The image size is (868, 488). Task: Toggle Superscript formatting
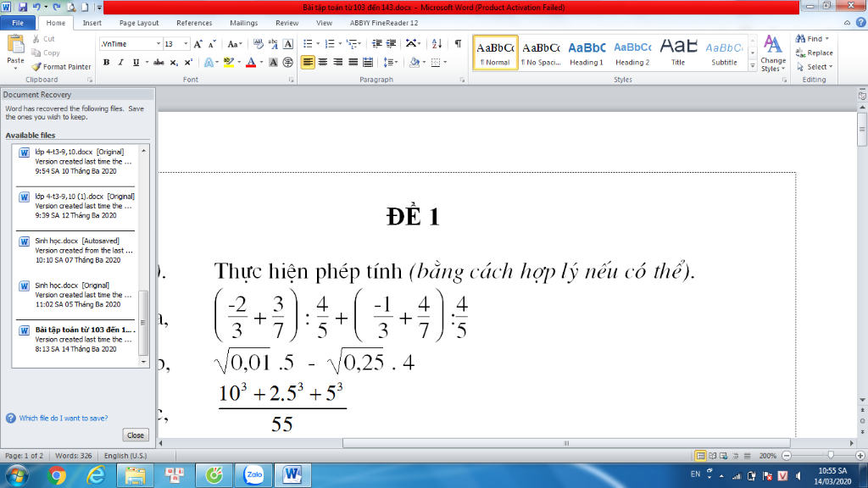pos(188,63)
